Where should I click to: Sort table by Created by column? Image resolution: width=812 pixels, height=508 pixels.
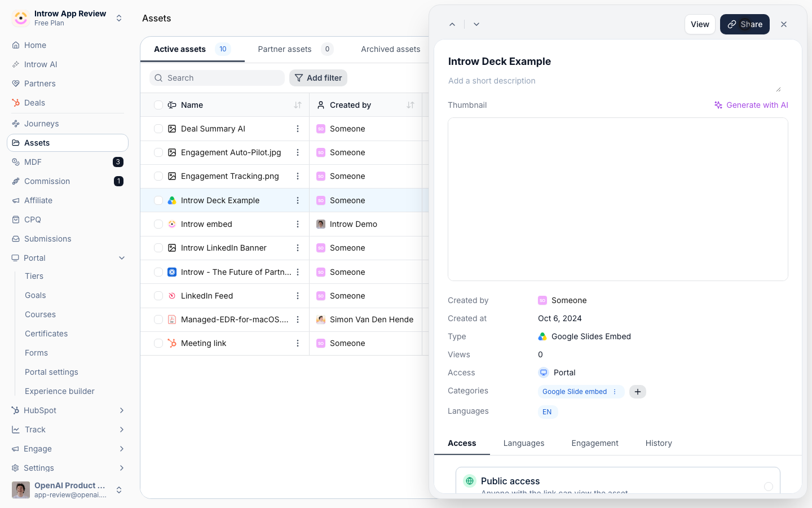point(411,105)
